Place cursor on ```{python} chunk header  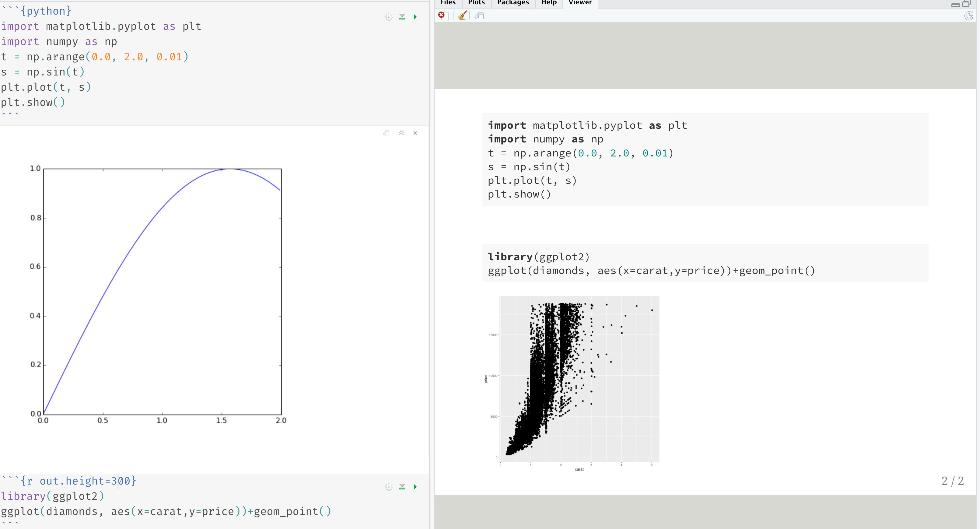[36, 11]
